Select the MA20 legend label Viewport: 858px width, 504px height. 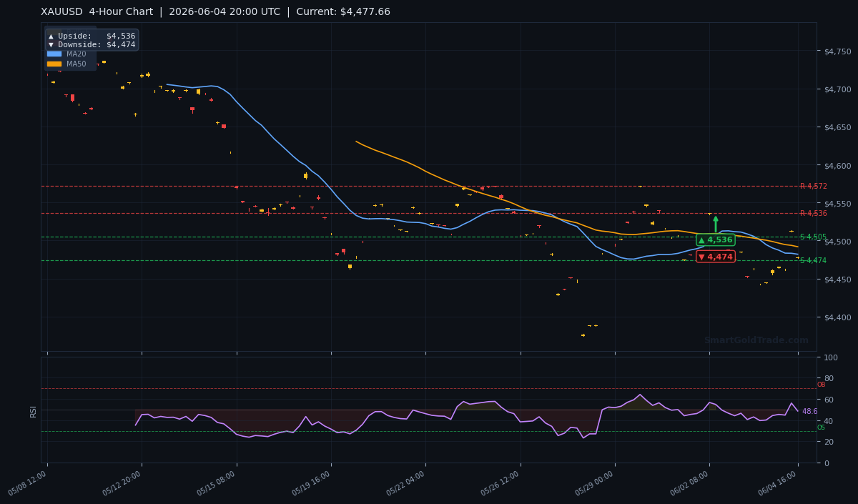pyautogui.click(x=77, y=54)
